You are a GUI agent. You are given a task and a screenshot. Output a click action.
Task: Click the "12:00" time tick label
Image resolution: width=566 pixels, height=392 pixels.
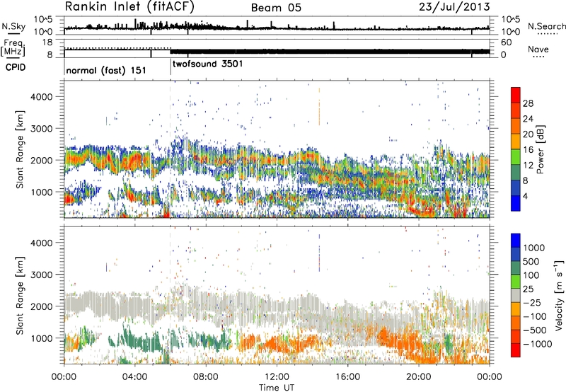pos(277,377)
